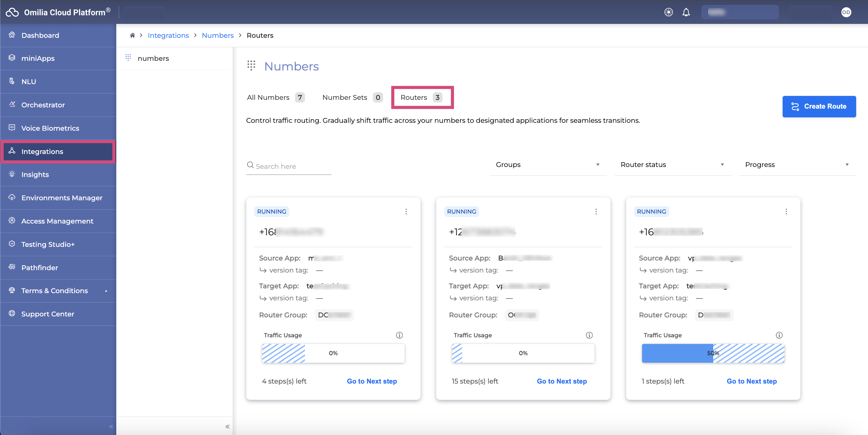Click the OD user avatar icon
This screenshot has width=868, height=435.
click(x=846, y=12)
